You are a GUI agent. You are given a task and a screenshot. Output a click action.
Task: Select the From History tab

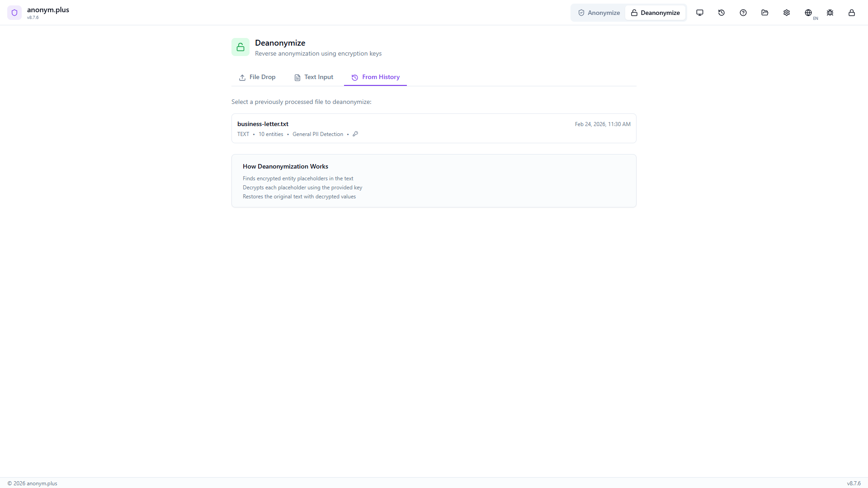pos(375,77)
